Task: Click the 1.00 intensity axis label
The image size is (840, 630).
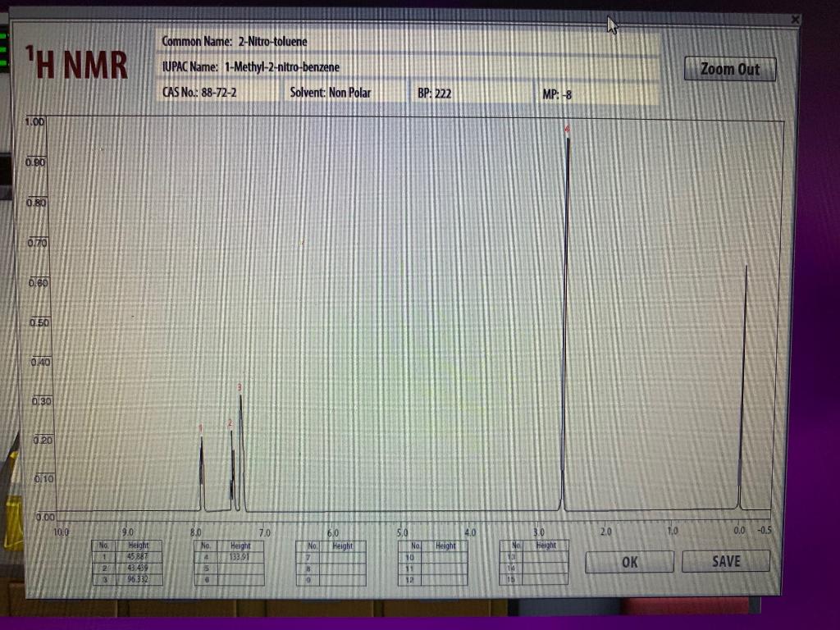Action: pyautogui.click(x=34, y=121)
